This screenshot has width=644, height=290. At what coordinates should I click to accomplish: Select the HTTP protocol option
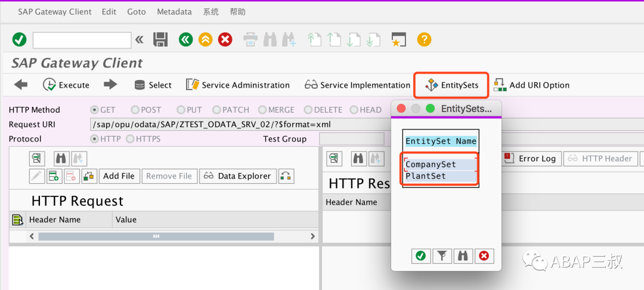click(x=94, y=139)
